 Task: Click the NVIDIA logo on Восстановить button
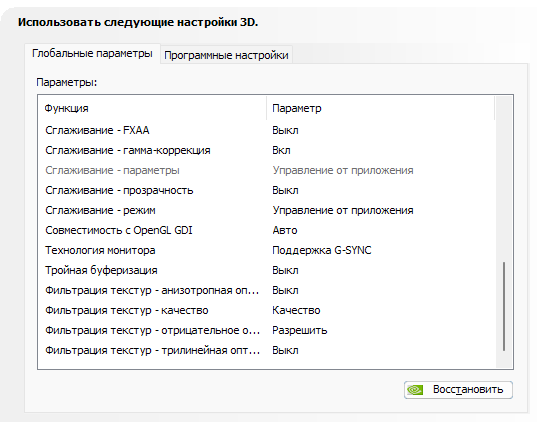point(415,390)
